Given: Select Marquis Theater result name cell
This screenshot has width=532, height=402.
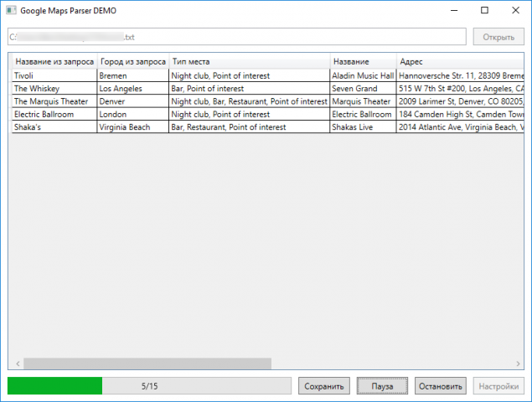Looking at the screenshot, I should pos(363,101).
